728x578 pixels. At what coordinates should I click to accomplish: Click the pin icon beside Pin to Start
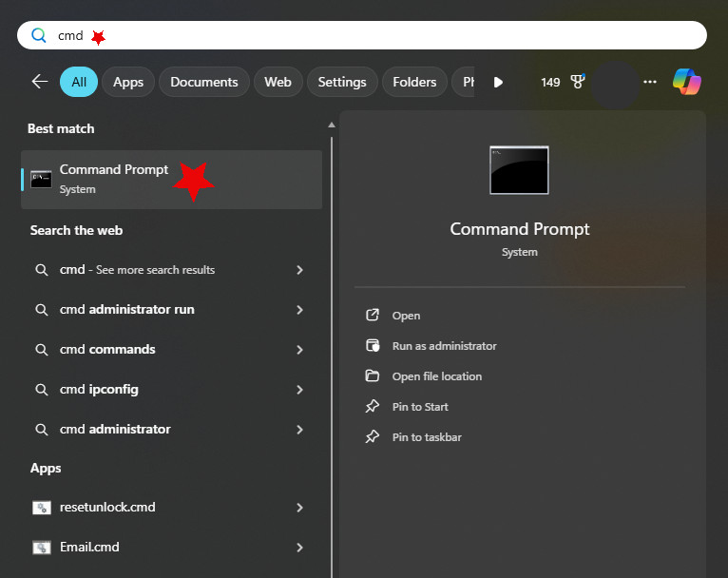[x=373, y=406]
